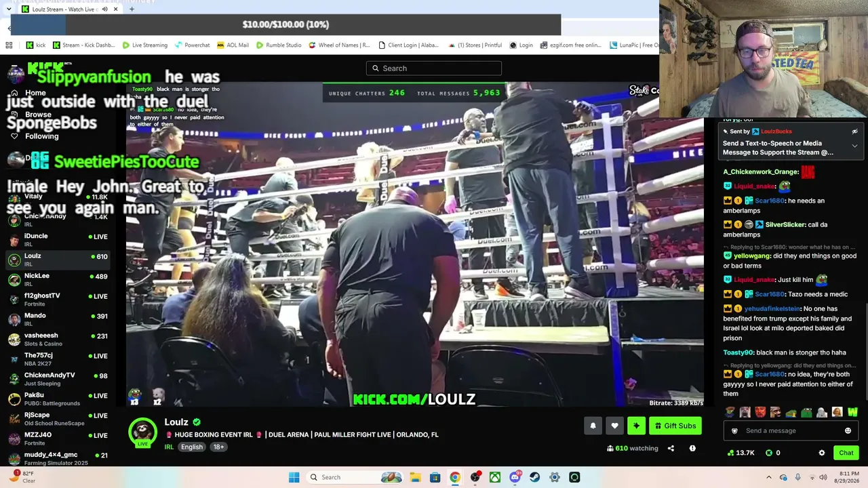Viewport: 868px width, 488px height.
Task: Click the green W emote in chat
Action: (852, 412)
